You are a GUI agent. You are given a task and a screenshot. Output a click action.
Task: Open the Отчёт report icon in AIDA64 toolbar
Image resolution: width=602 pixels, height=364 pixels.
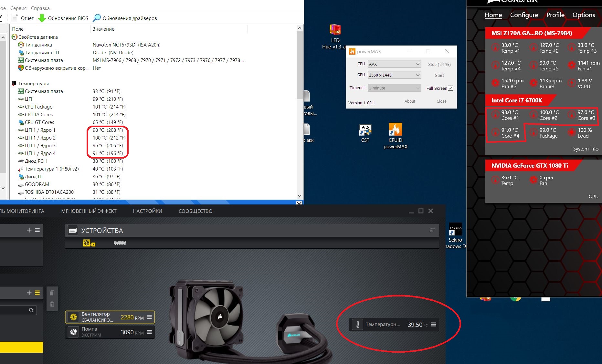15,18
